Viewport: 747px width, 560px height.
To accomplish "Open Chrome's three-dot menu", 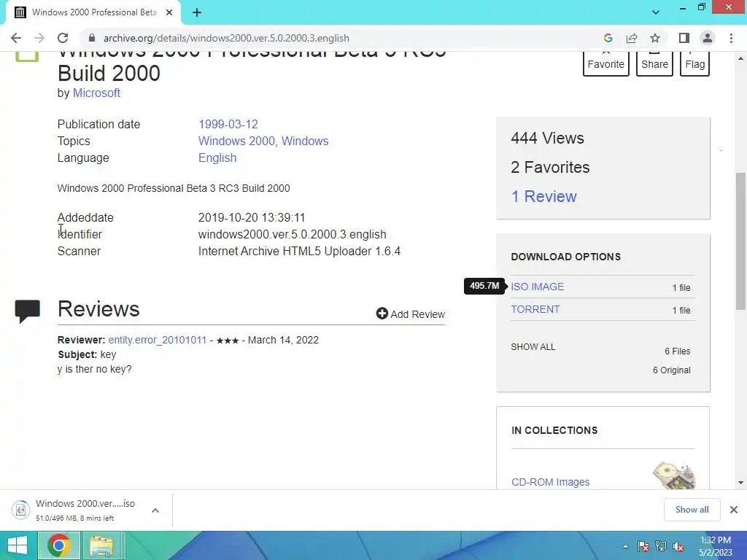I will coord(731,38).
